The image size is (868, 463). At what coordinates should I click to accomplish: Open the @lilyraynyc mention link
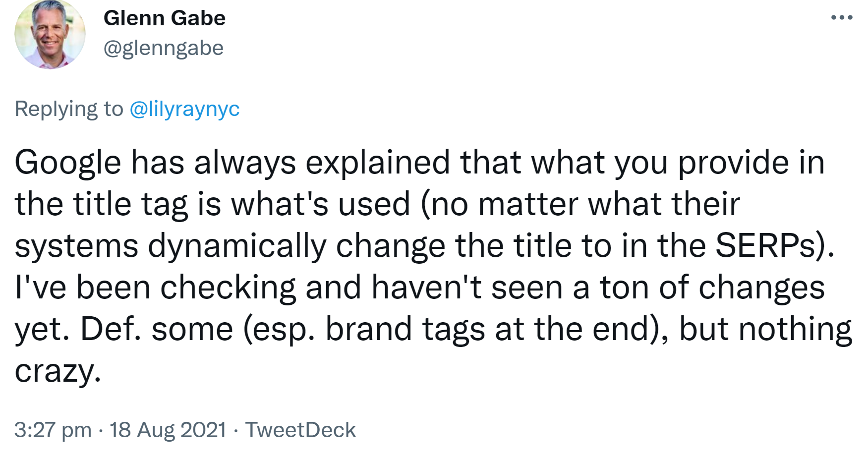pos(184,109)
